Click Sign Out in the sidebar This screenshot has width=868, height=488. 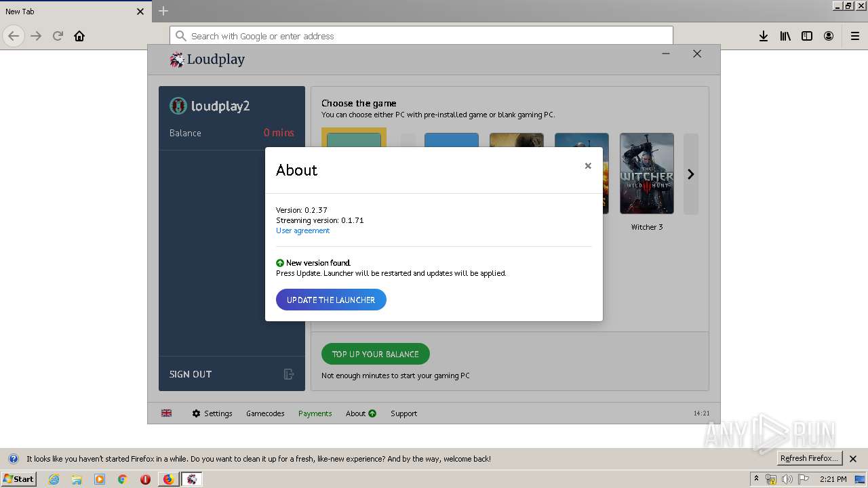(191, 374)
